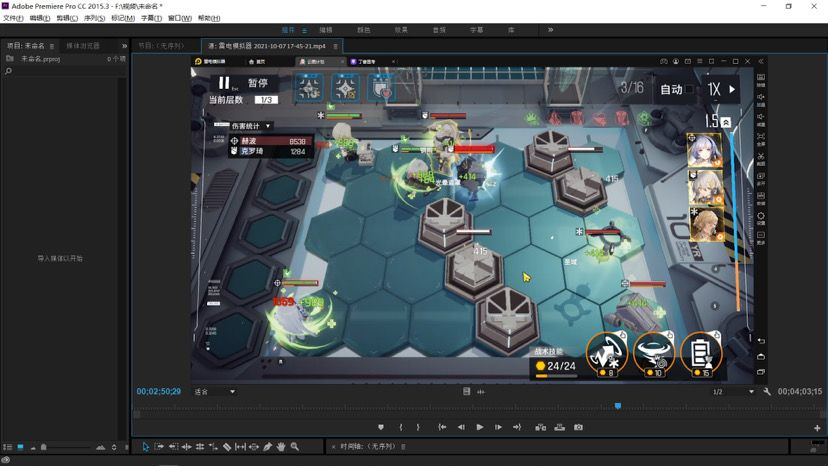Show hidden project panel tabs chevron
The height and width of the screenshot is (466, 828).
pos(124,46)
